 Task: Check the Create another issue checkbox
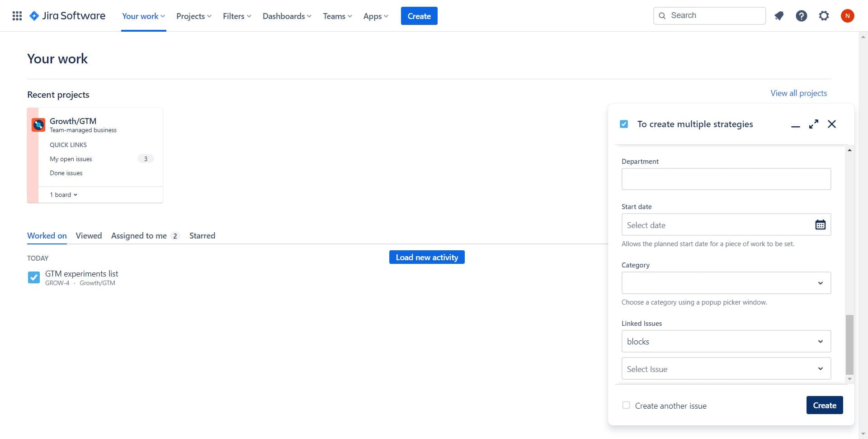(x=626, y=405)
